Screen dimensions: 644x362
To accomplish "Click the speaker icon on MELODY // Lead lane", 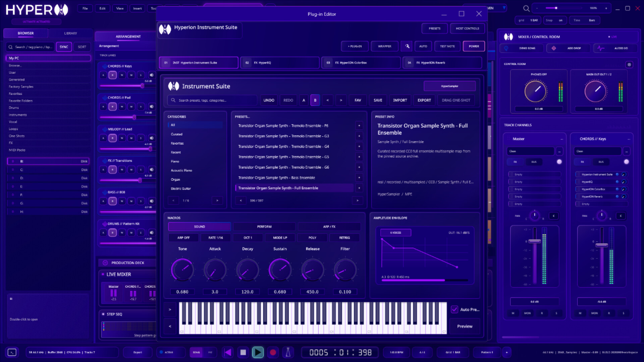I will [152, 138].
